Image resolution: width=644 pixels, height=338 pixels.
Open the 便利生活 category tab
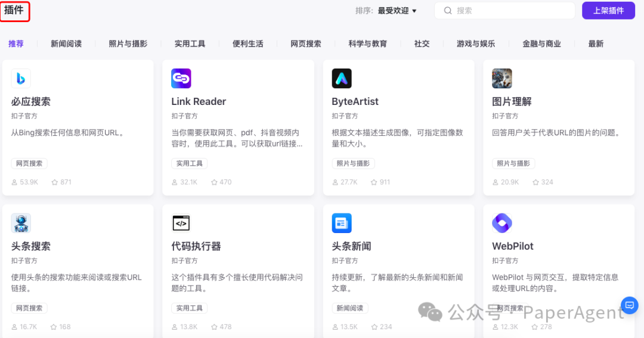[x=247, y=44]
